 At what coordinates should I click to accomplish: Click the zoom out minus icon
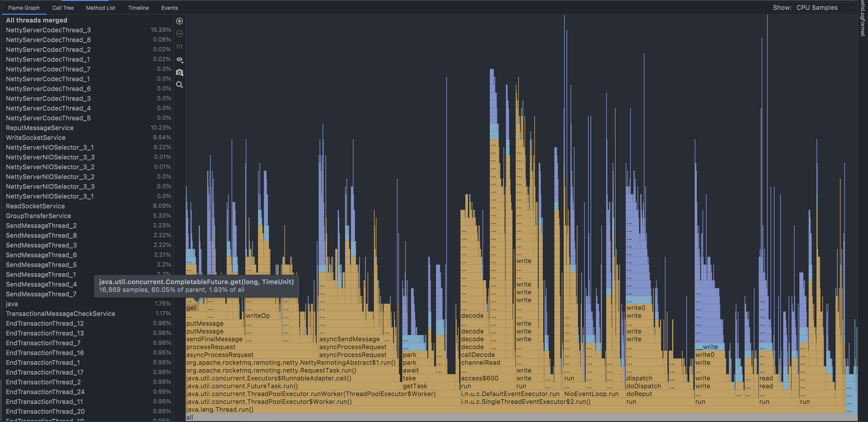click(179, 34)
